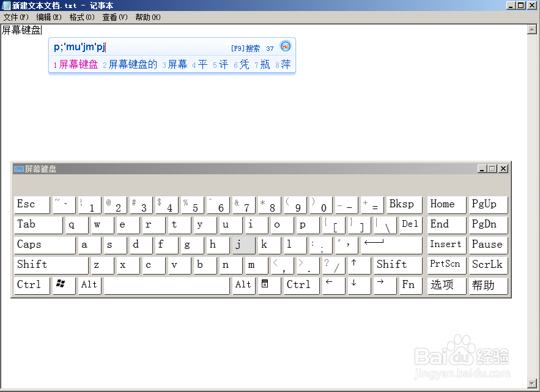540x392 pixels.
Task: Click the 选项 key on the screen keyboard
Action: (x=446, y=285)
